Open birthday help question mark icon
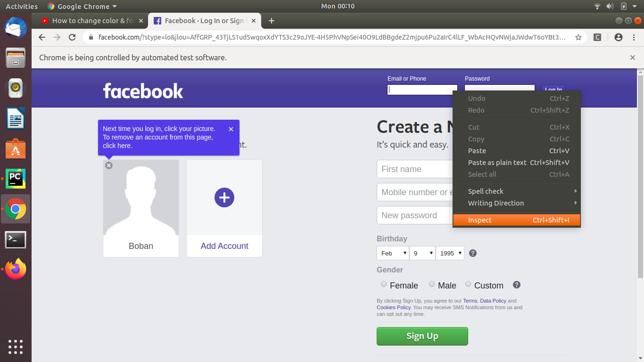644x362 pixels. (473, 253)
